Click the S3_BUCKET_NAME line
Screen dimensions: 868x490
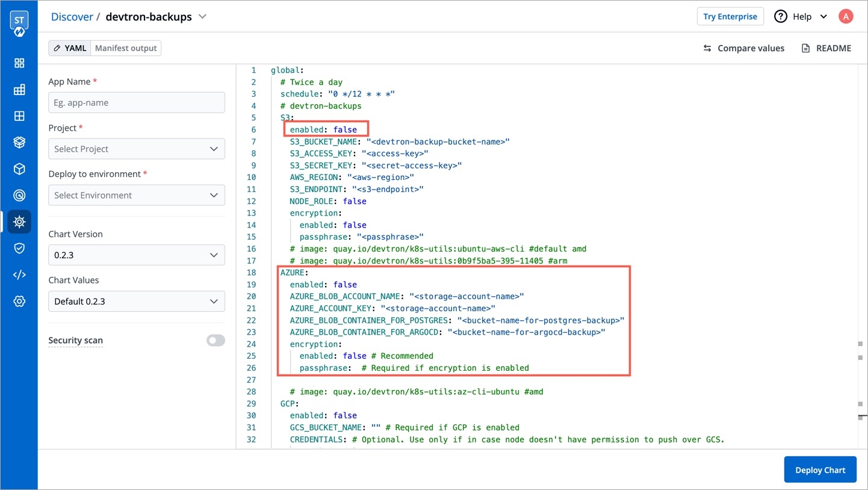tap(400, 141)
